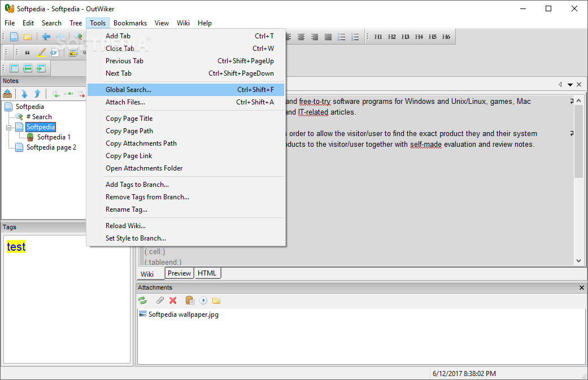Switch to the Wiki editor tab
This screenshot has height=380, width=588.
pyautogui.click(x=147, y=274)
